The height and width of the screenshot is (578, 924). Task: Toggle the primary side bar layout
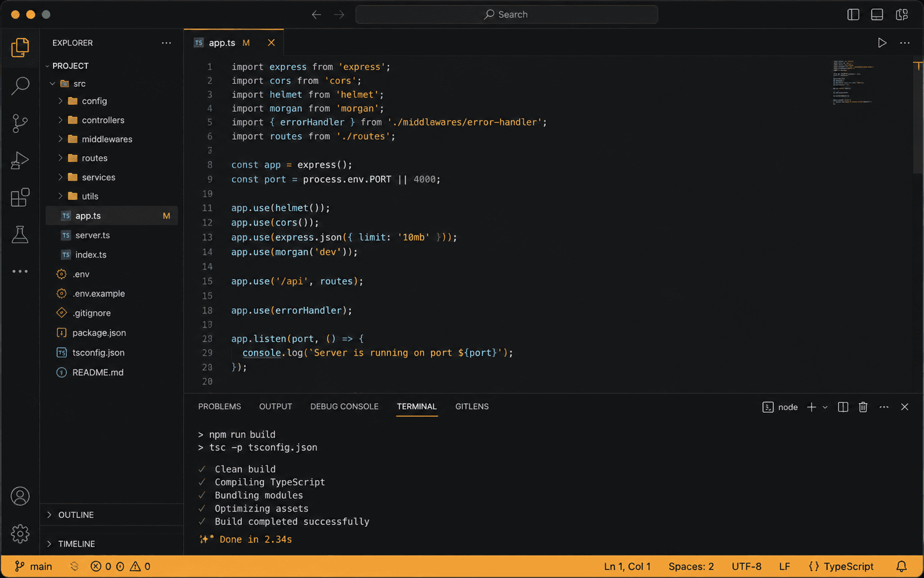tap(853, 15)
